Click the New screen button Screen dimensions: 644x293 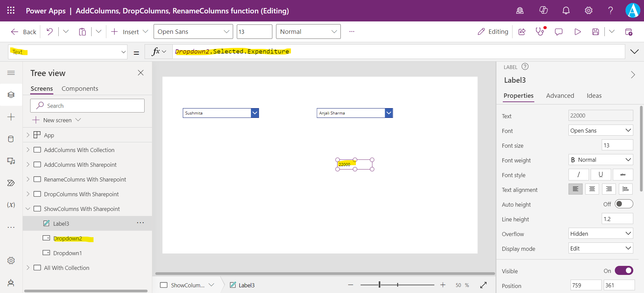point(57,120)
